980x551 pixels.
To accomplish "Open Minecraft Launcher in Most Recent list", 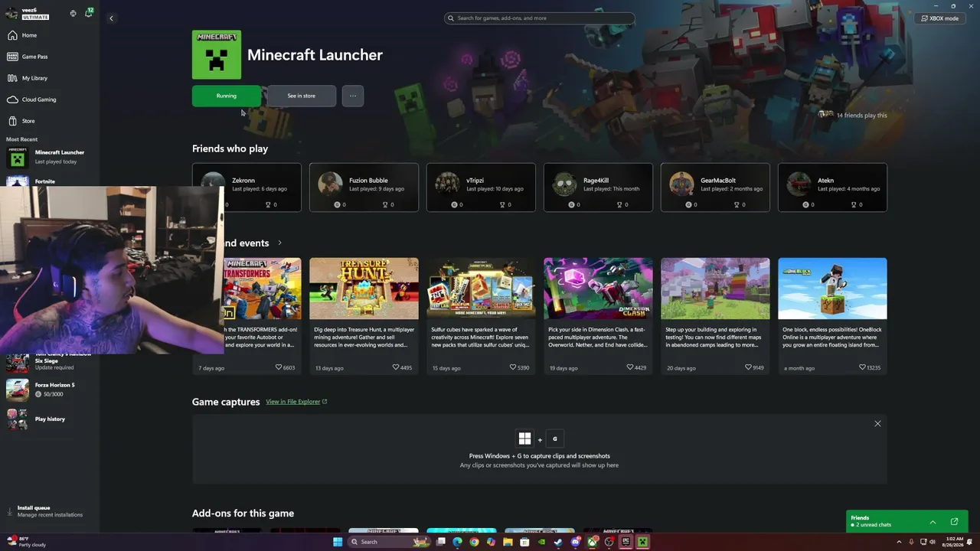I will 49,157.
